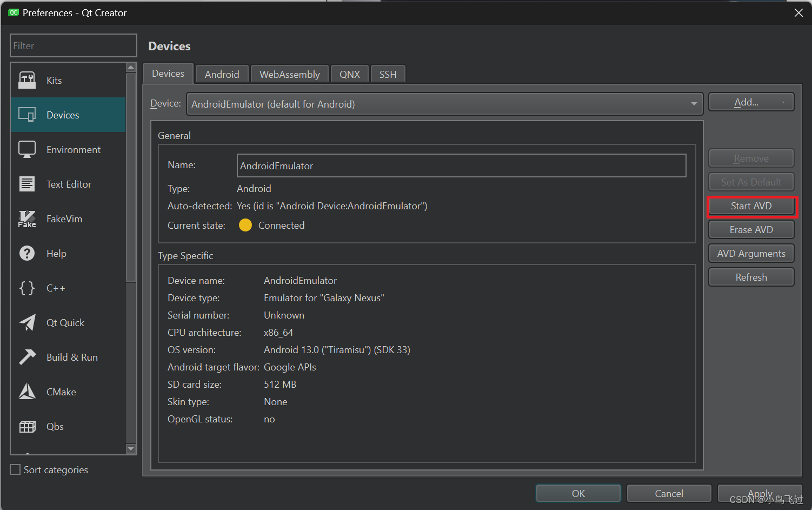Image resolution: width=812 pixels, height=510 pixels.
Task: Open AVD Arguments dialog
Action: pos(751,253)
